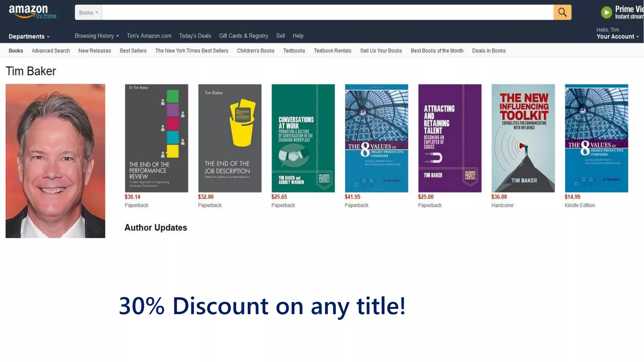Select the Books tab in subnav
The height and width of the screenshot is (362, 644).
(16, 51)
